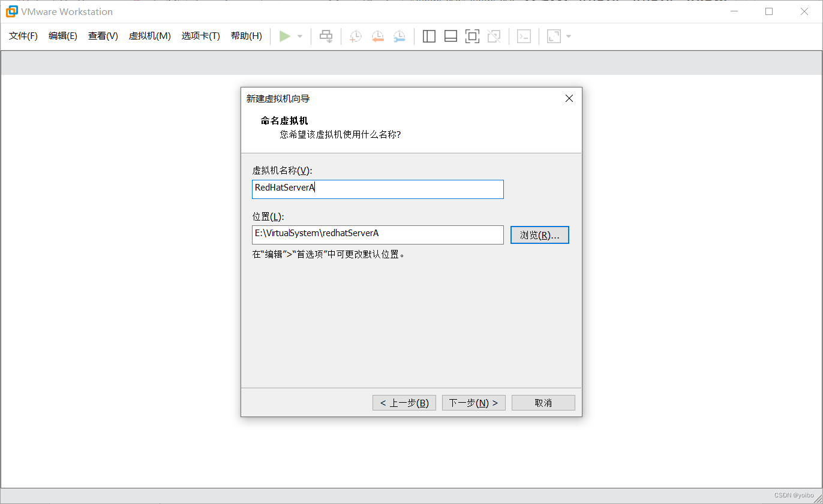Click the green power-on play icon
The width and height of the screenshot is (823, 504).
coord(285,37)
